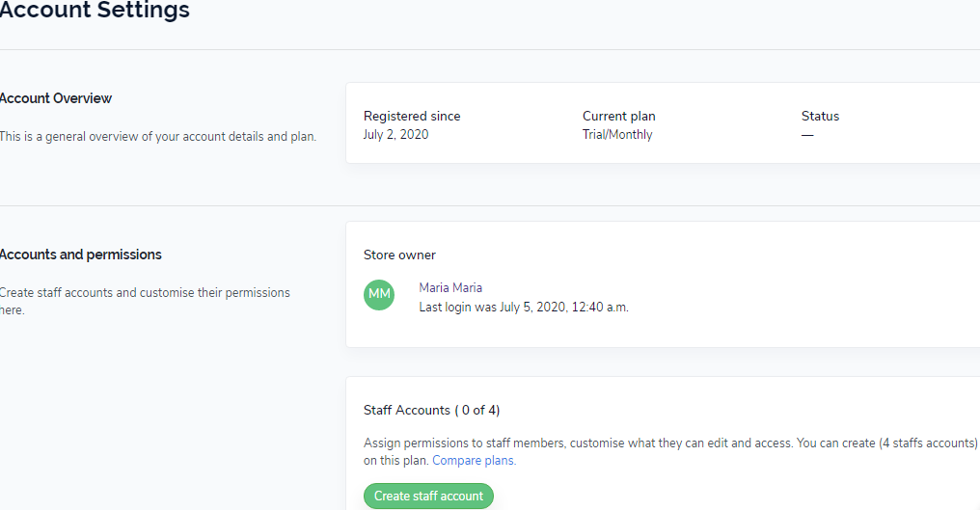Open the Compare plans link
Screen dimensions: 980x510
474,461
